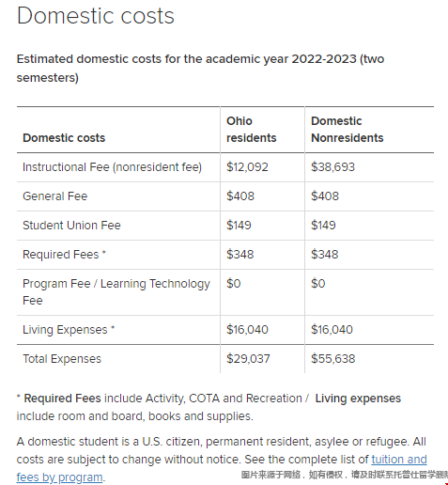Select the Required Fees row label
The height and width of the screenshot is (485, 448).
click(64, 255)
